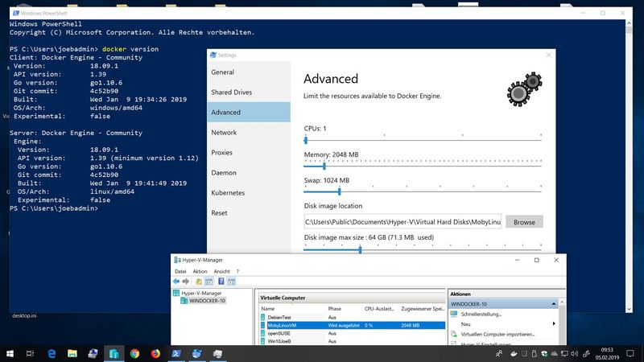Switch to the Shared Drives settings tab
The image size is (644, 362).
tap(231, 93)
